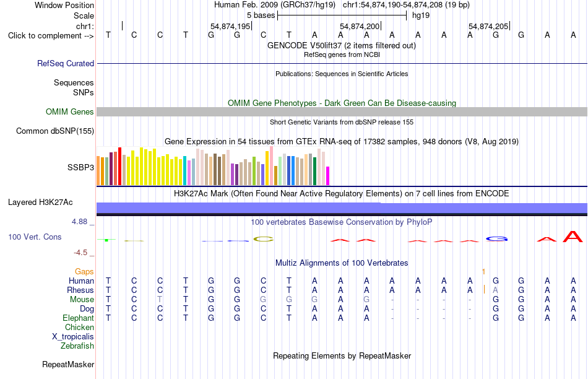Click the magenta GTEx expression bar
Image resolution: width=588 pixels, height=379 pixels.
[328, 176]
